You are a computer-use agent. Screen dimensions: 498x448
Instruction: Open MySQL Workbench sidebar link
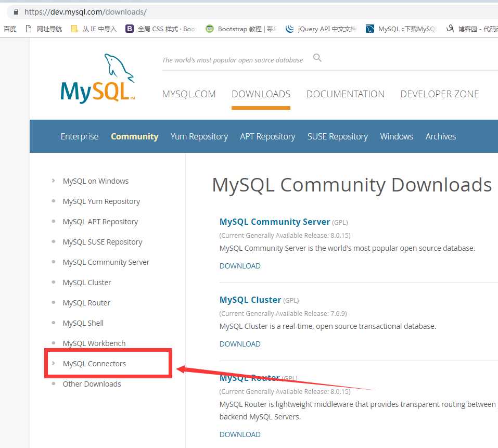pos(94,343)
